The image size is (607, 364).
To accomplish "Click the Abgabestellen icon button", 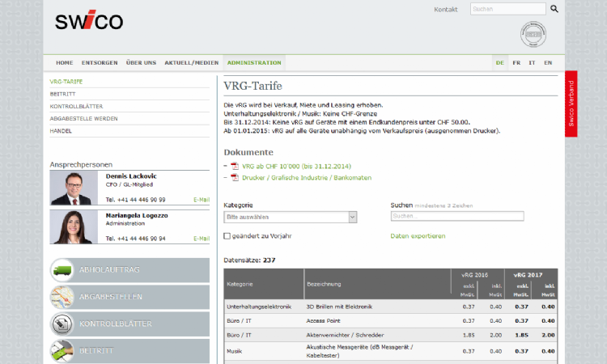I will coord(63,297).
